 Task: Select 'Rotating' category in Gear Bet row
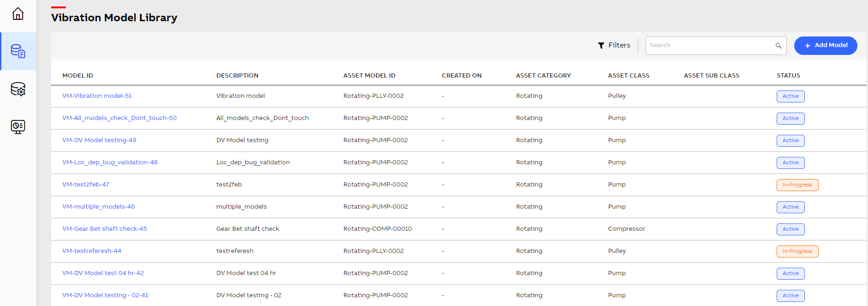click(x=529, y=229)
